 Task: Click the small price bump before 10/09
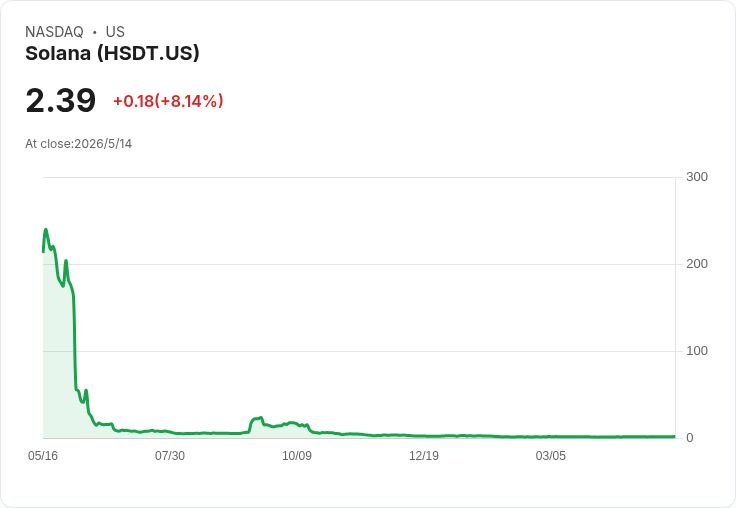coord(257,418)
